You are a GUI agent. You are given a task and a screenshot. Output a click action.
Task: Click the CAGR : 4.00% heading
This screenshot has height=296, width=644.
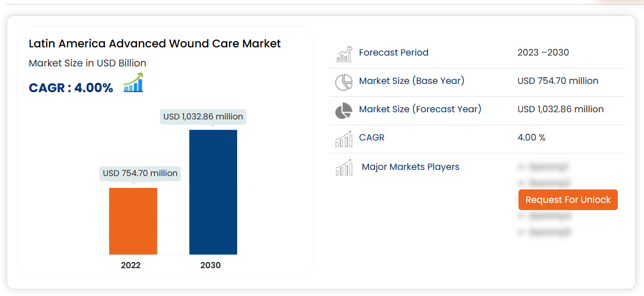[x=71, y=88]
